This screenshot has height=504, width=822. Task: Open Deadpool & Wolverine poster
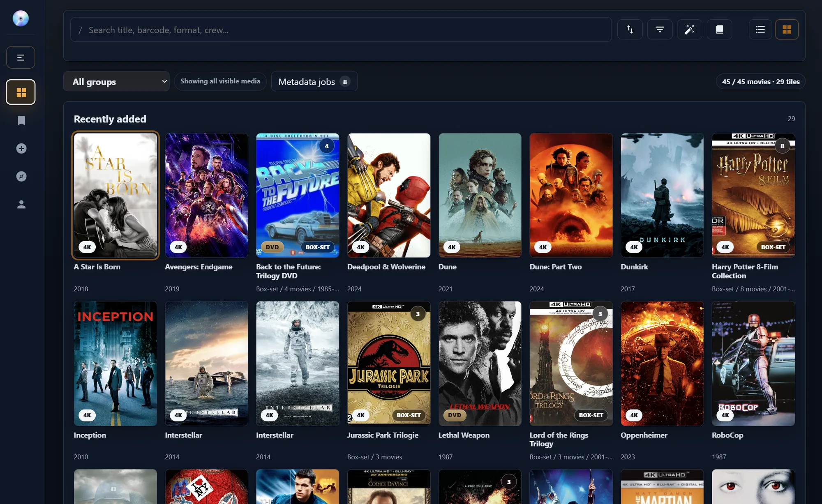(x=389, y=195)
